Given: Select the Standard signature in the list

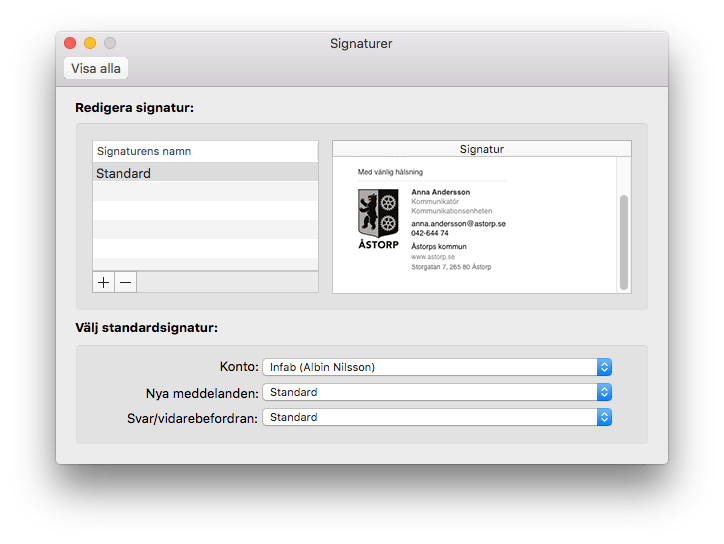Looking at the screenshot, I should point(205,173).
